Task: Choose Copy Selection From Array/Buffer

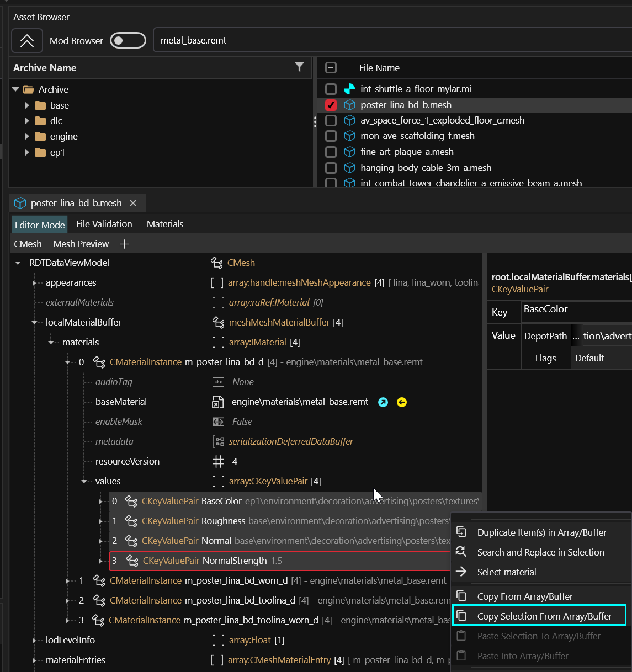Action: click(x=544, y=616)
